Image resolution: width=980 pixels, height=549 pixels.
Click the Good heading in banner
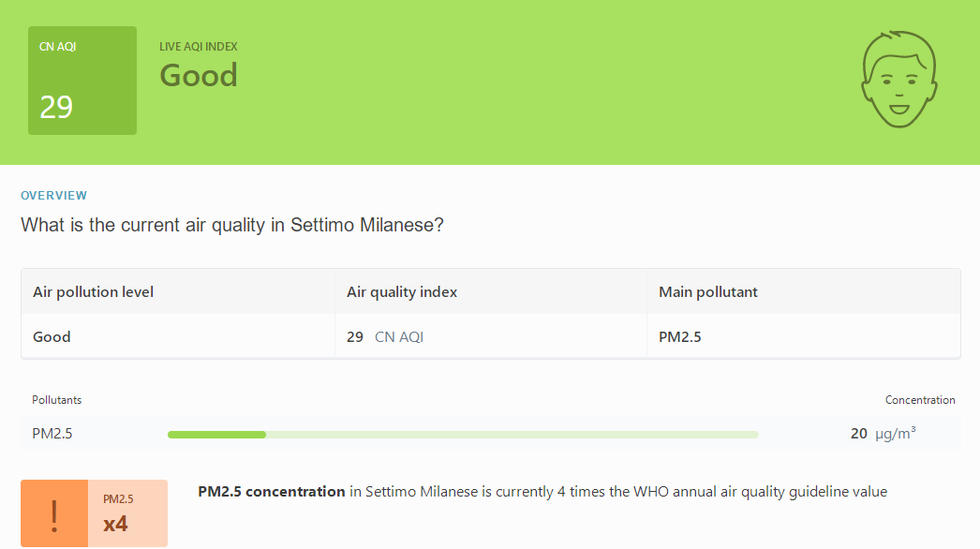click(x=198, y=76)
